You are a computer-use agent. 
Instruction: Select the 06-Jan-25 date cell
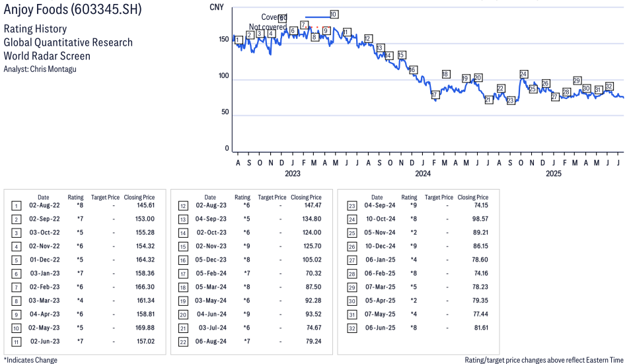pyautogui.click(x=381, y=260)
